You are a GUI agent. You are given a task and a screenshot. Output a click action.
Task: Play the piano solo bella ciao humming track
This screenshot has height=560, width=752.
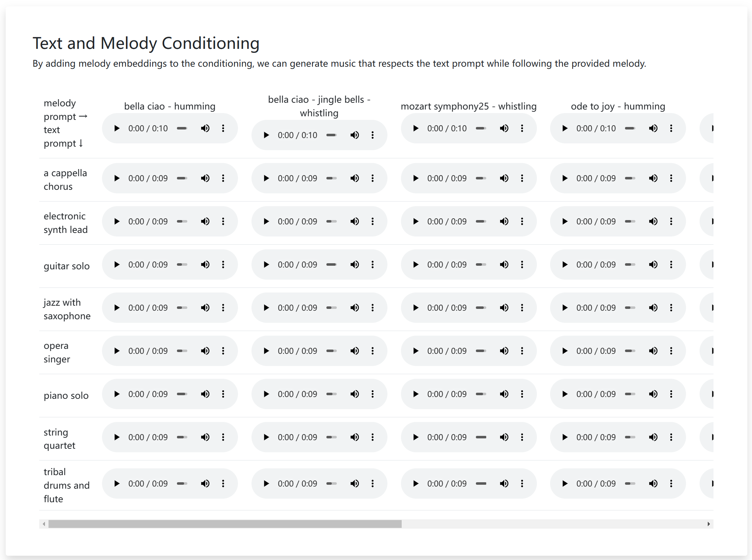coord(117,394)
